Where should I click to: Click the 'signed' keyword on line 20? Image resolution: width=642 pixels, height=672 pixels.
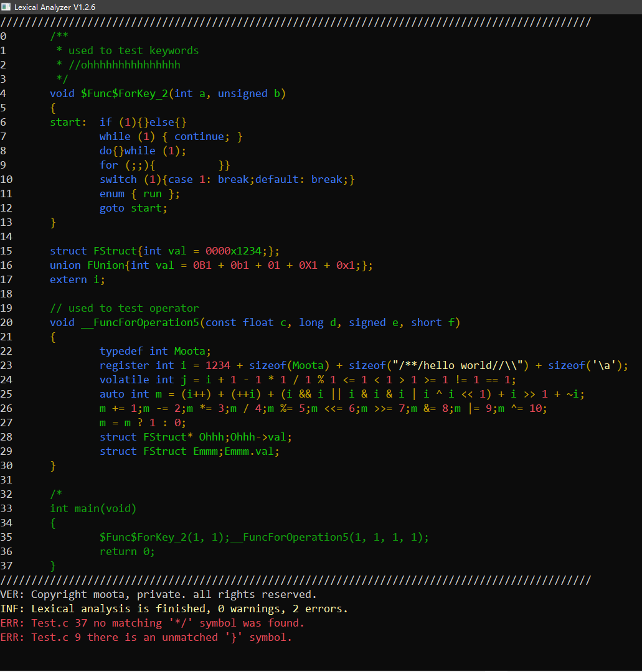(x=367, y=322)
